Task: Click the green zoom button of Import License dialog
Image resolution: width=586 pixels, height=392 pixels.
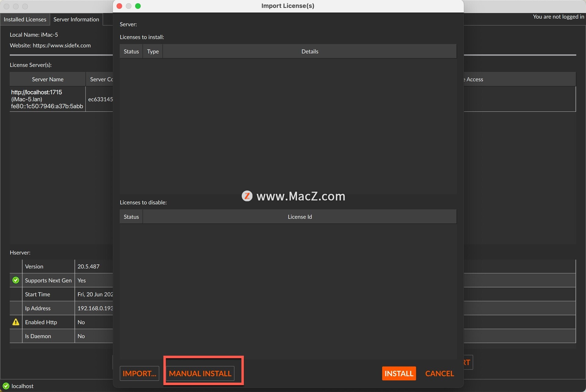Action: (138, 6)
